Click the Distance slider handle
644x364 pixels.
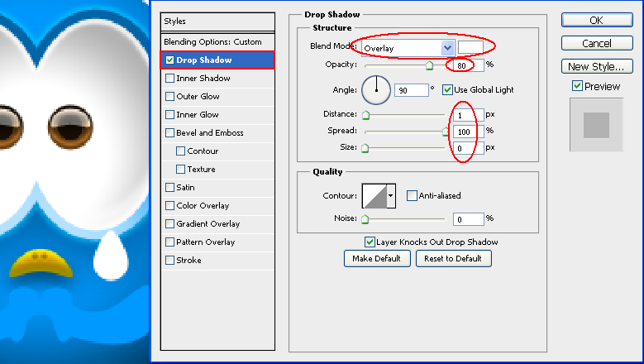[365, 115]
